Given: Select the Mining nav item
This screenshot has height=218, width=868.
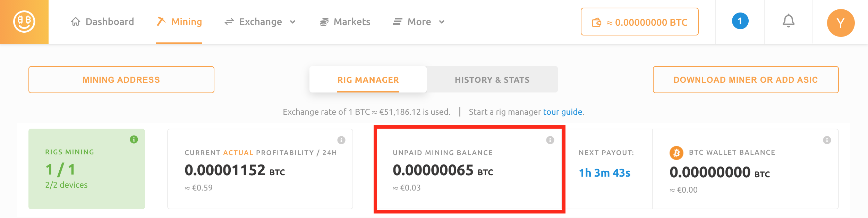Looking at the screenshot, I should tap(179, 22).
